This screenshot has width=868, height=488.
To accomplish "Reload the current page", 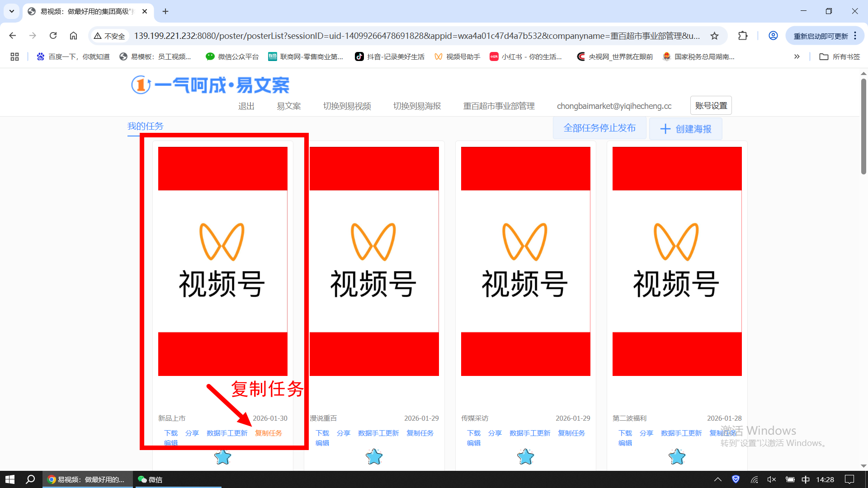I will [x=53, y=36].
